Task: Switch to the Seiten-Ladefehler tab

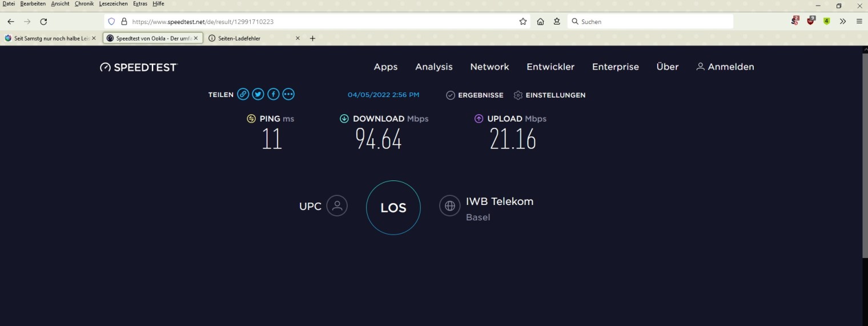Action: click(x=251, y=38)
